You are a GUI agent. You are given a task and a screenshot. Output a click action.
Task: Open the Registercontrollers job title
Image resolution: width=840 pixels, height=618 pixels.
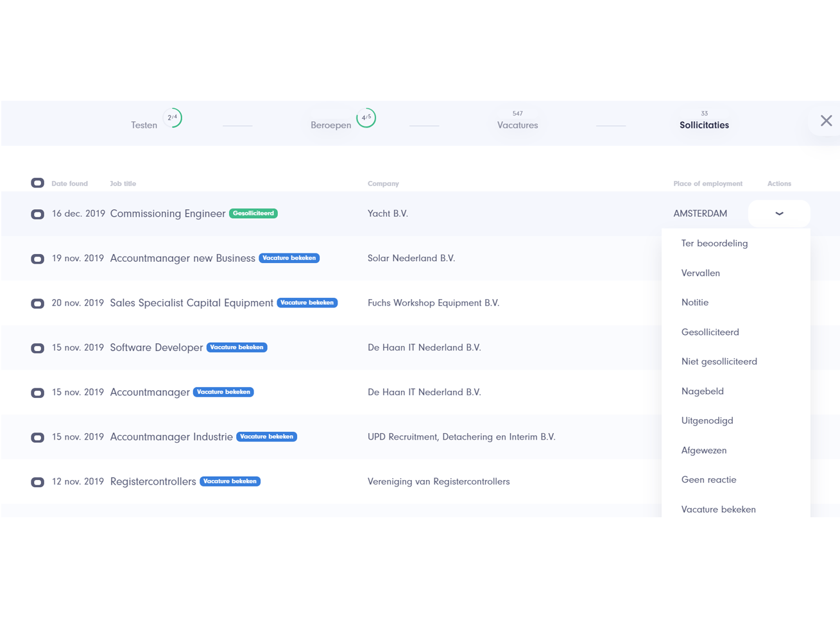(153, 481)
